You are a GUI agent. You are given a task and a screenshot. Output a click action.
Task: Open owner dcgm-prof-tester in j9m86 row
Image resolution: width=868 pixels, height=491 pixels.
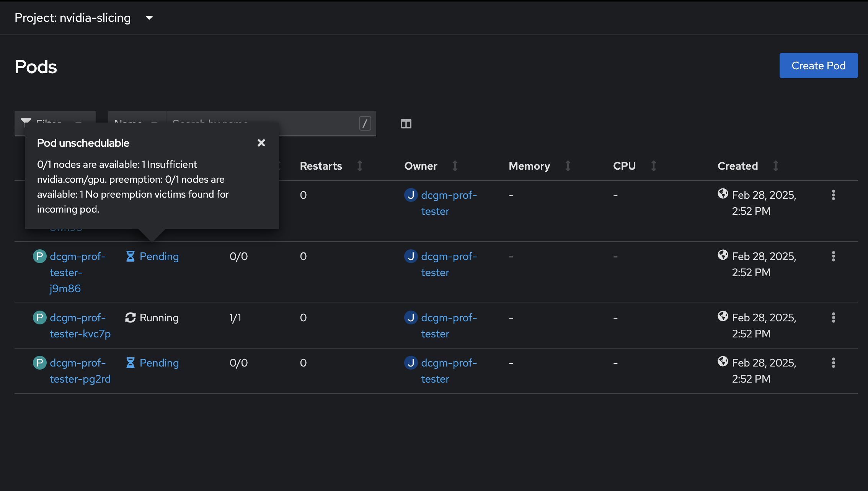tap(449, 264)
